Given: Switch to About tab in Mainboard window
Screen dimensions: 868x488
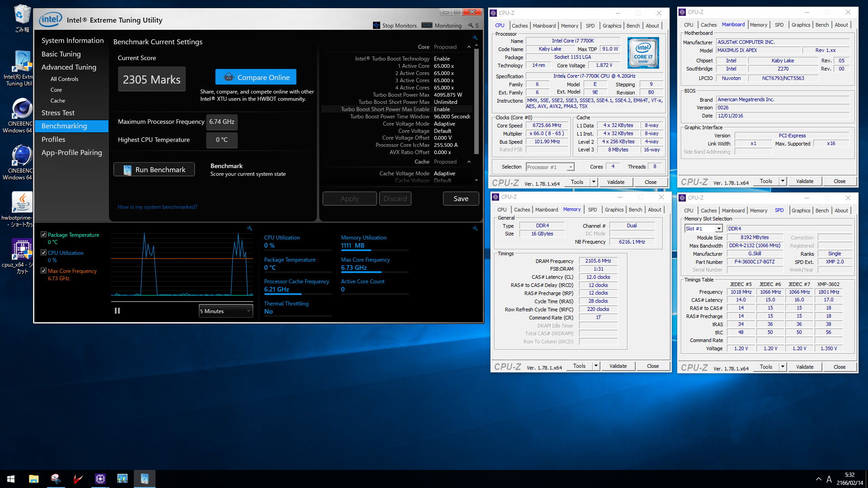Looking at the screenshot, I should [x=841, y=25].
